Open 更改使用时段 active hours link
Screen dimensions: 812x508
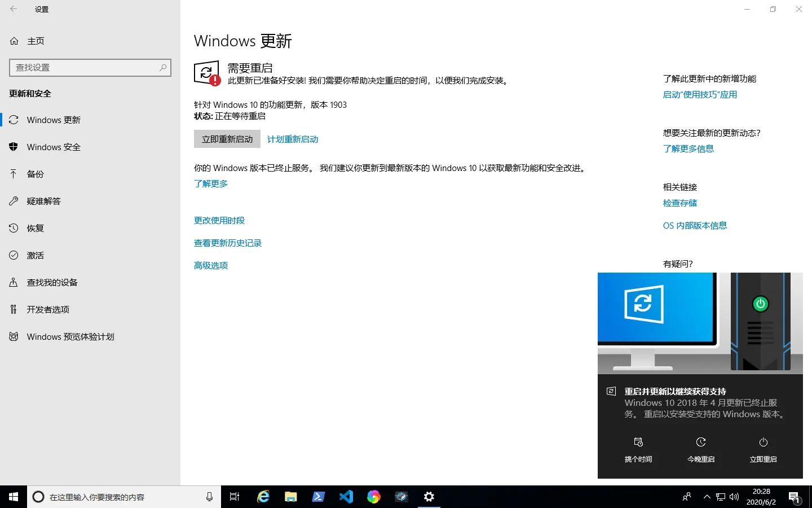219,220
